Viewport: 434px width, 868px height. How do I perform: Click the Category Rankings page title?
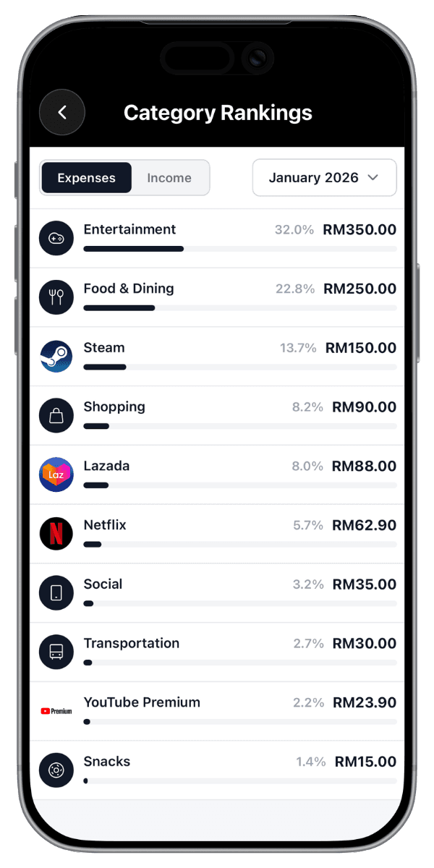pos(218,113)
